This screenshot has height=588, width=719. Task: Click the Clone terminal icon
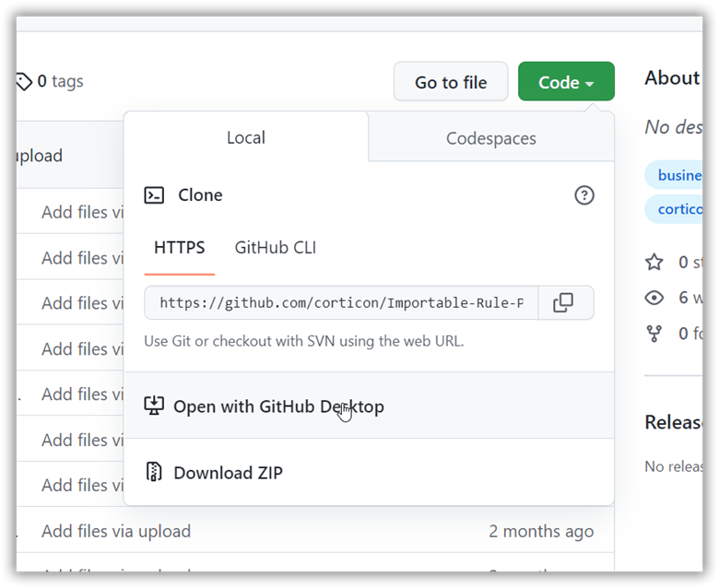[155, 195]
